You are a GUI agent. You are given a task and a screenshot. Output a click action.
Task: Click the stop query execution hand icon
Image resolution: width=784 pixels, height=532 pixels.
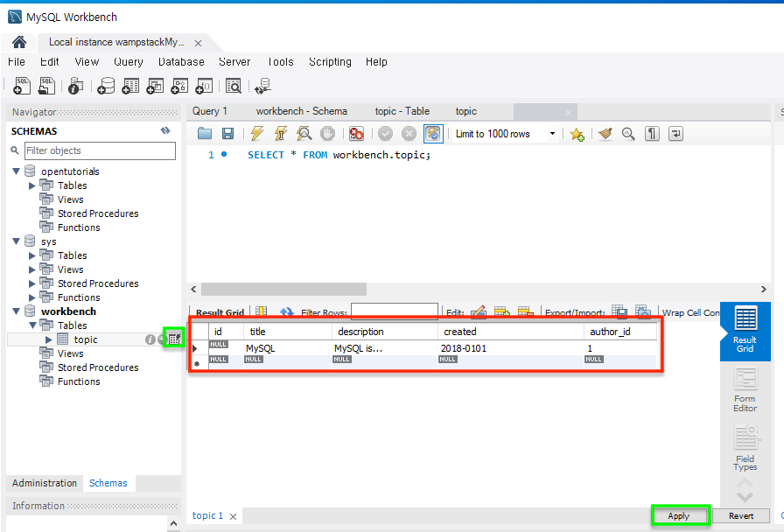[327, 134]
